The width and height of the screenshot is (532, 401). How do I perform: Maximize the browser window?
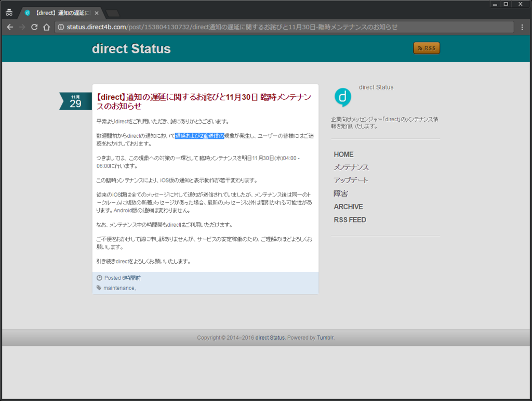[x=506, y=4]
